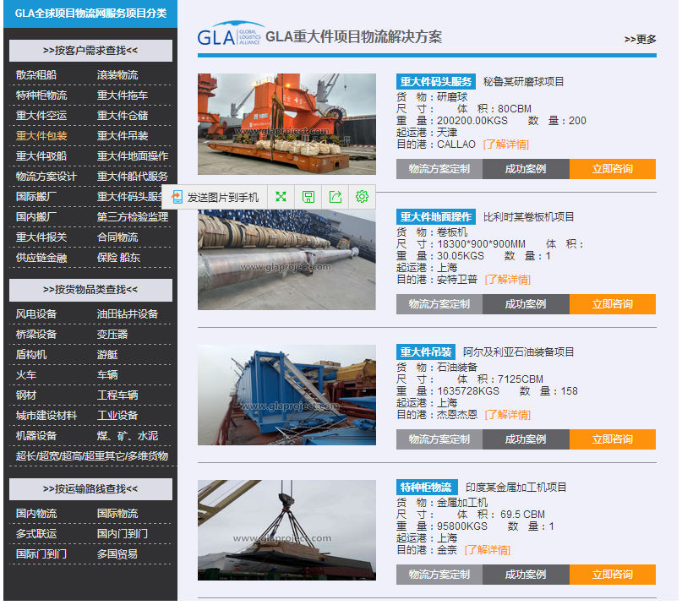Open the image share icon
This screenshot has height=616, width=682.
[x=335, y=197]
